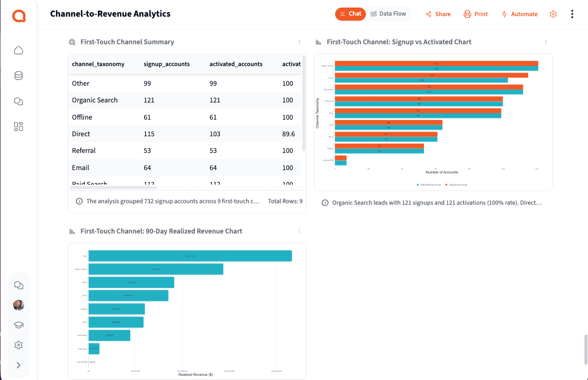Toggle Signup Accounts legend entry
The width and height of the screenshot is (588, 380).
point(456,185)
